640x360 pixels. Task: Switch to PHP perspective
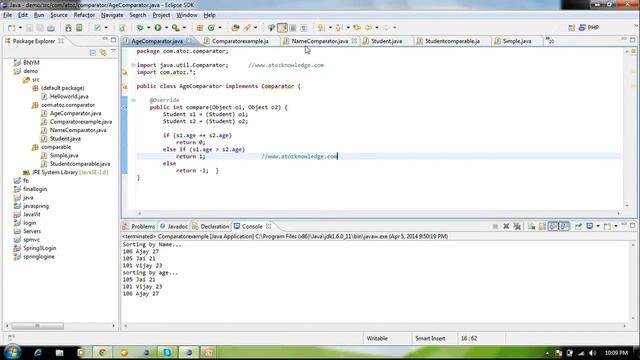[x=589, y=28]
